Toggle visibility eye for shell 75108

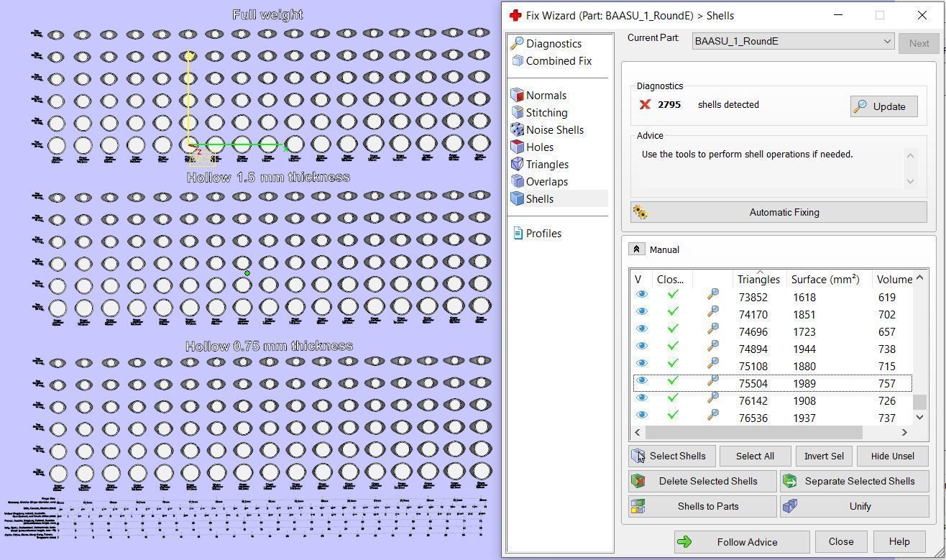(x=641, y=363)
